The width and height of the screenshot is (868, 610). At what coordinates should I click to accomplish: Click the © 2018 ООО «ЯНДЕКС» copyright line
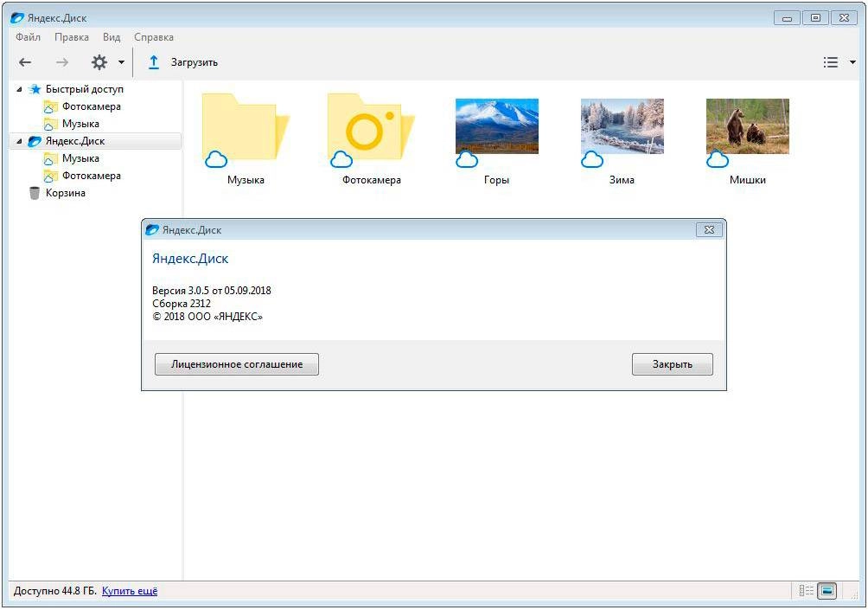pos(207,317)
